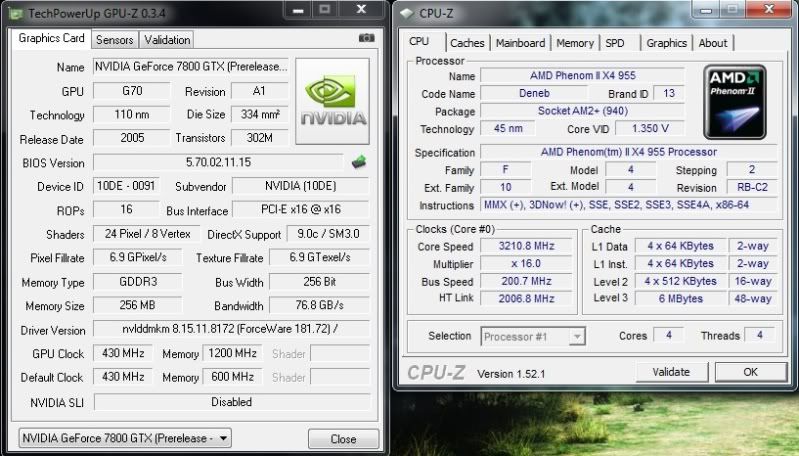
Task: Click the Subvendor NVIDIA (10DE) value
Action: [x=301, y=186]
